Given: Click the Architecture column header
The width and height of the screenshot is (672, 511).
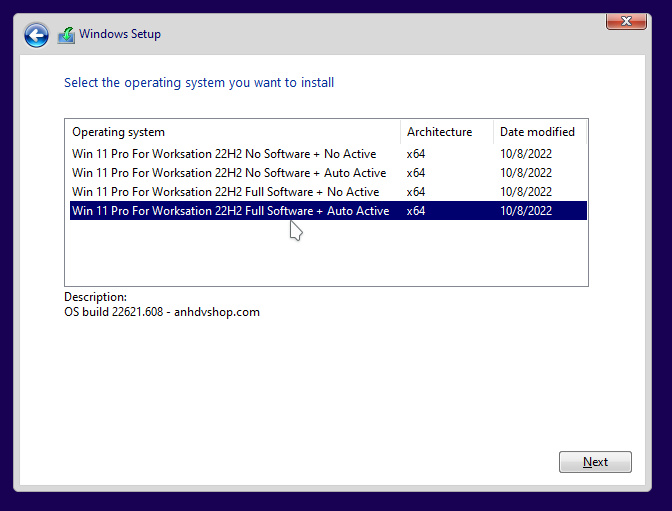Looking at the screenshot, I should [439, 132].
